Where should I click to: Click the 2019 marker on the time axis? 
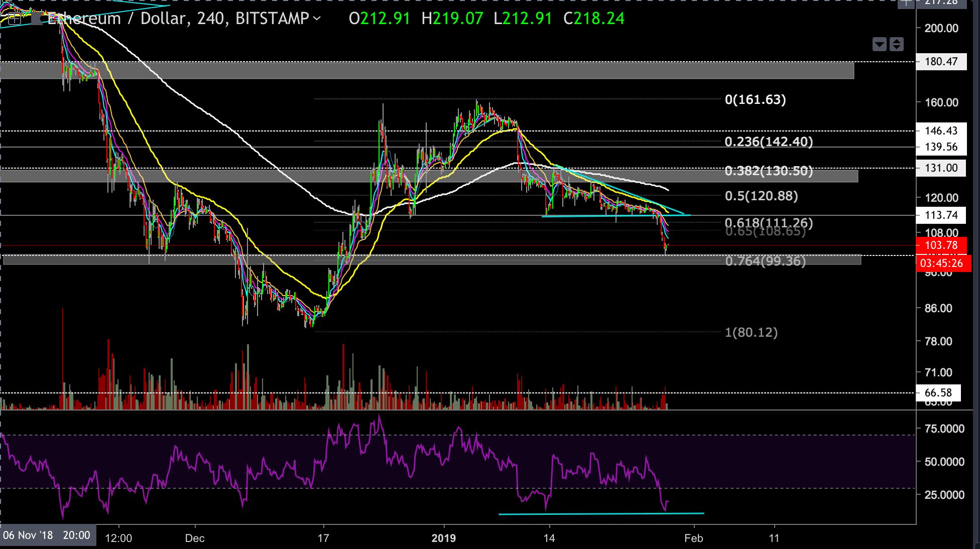tap(444, 538)
